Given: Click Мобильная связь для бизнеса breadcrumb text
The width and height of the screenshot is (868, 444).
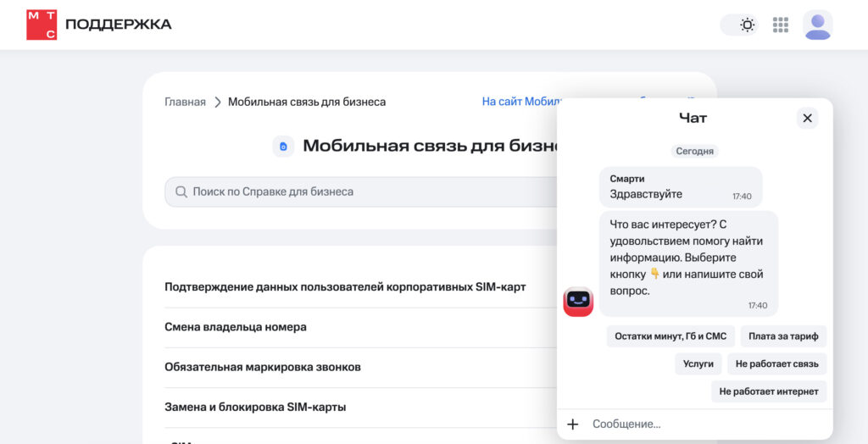Looking at the screenshot, I should click(307, 102).
